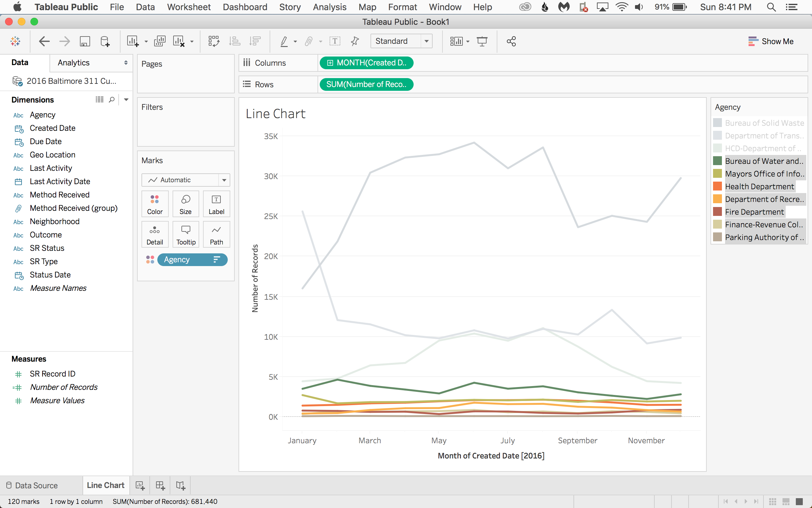The width and height of the screenshot is (812, 508).
Task: Click the search fields magnifier icon
Action: click(112, 99)
